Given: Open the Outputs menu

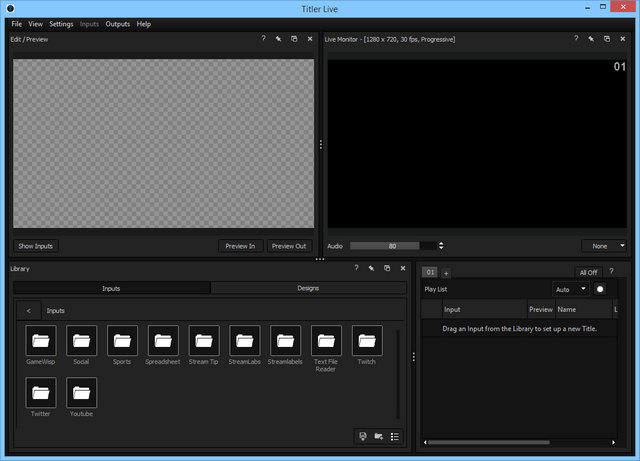Looking at the screenshot, I should tap(117, 23).
